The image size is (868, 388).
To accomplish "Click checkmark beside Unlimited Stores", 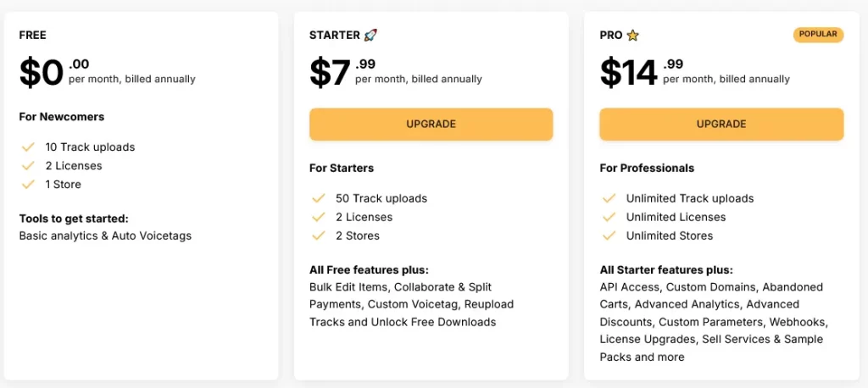I will pos(609,236).
